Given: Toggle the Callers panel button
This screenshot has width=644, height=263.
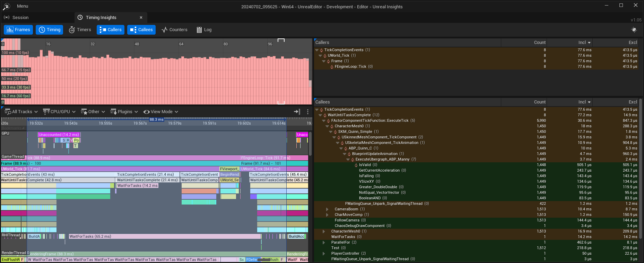Looking at the screenshot, I should point(111,30).
